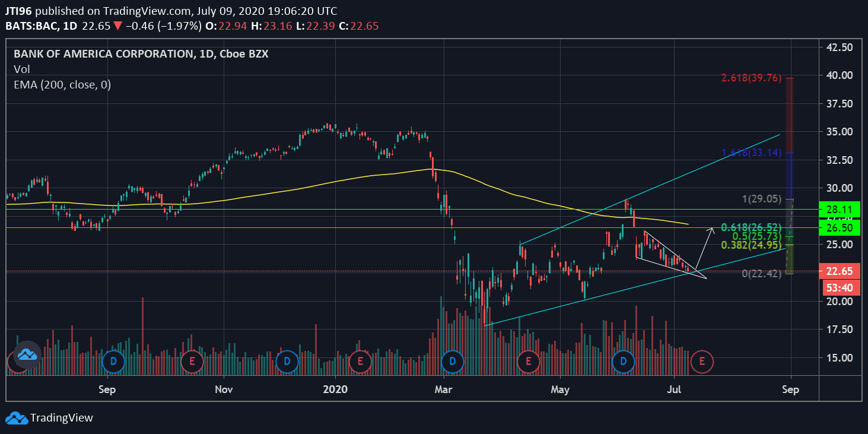
Task: Select the dividend D marker between Nov and 2020
Action: [287, 360]
